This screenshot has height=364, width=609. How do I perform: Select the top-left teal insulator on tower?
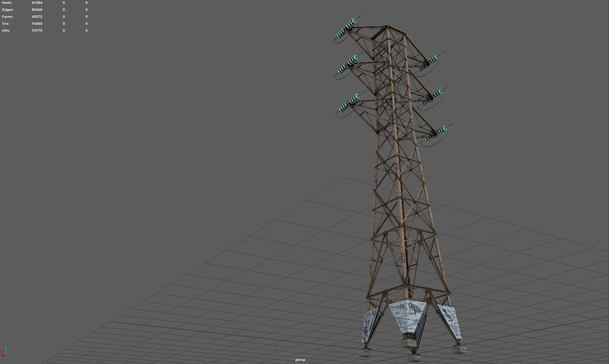point(347,28)
